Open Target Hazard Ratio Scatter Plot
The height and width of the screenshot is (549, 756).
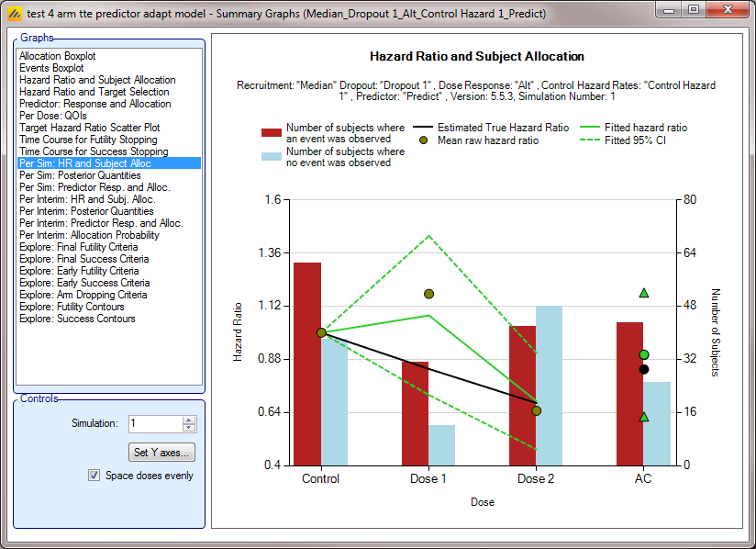[x=89, y=128]
